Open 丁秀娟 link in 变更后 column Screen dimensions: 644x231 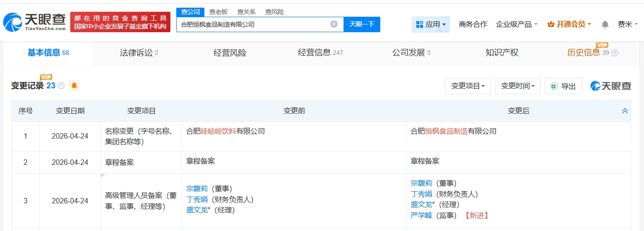click(421, 194)
